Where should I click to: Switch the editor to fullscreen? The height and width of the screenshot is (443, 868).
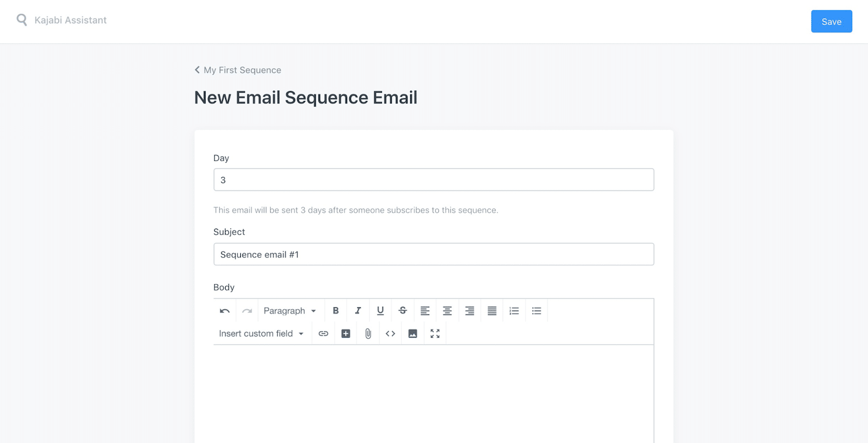pos(435,333)
